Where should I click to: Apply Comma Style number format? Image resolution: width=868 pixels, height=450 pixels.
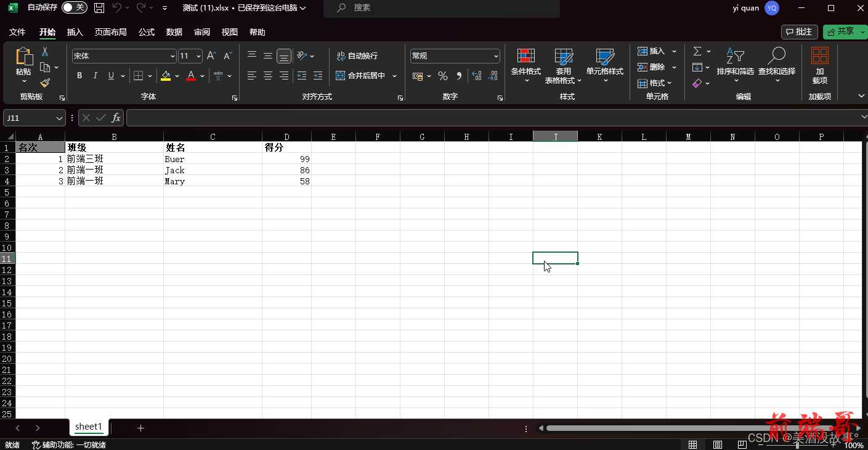[x=459, y=76]
